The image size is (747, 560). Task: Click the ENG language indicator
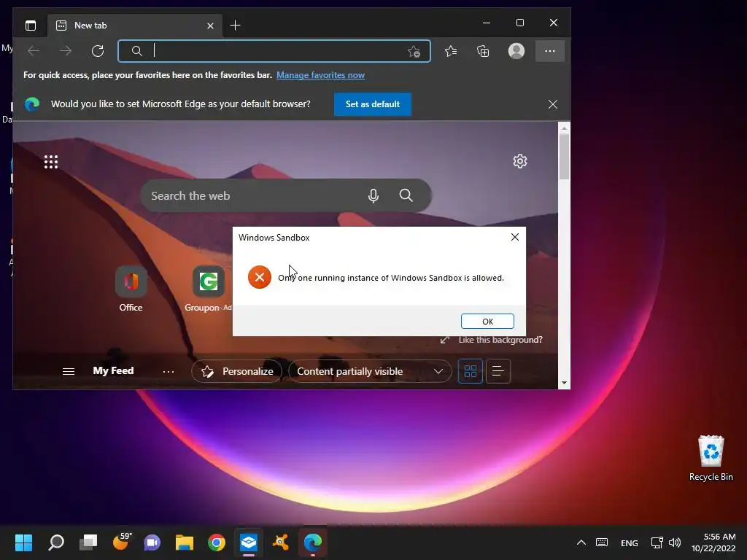coord(630,542)
